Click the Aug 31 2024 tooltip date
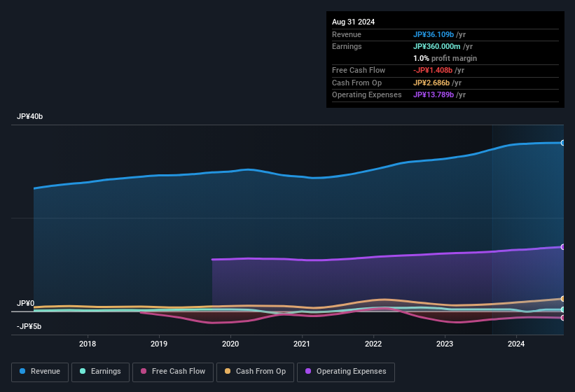The width and height of the screenshot is (575, 392). tap(354, 22)
